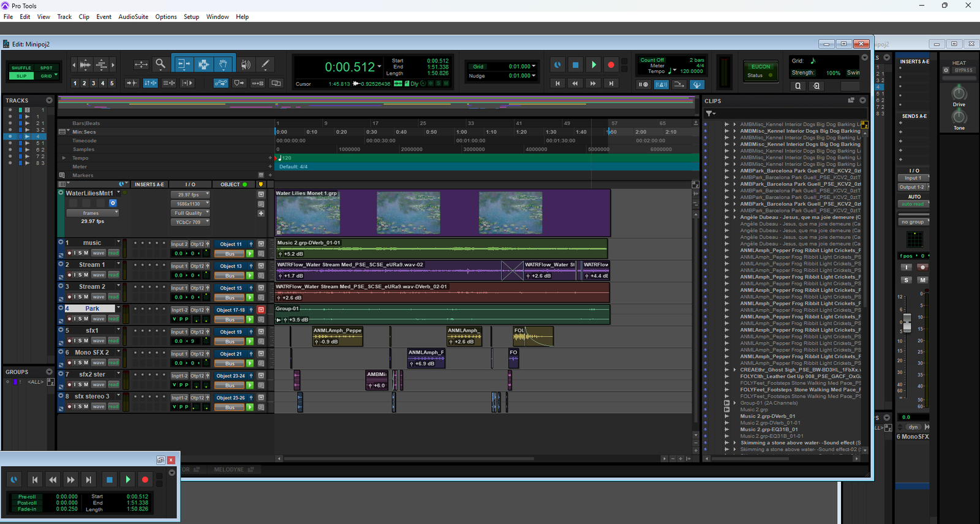Viewport: 980px width, 524px height.
Task: Click the plus icon on WaterLiliesMnt1 track
Action: pos(261,213)
